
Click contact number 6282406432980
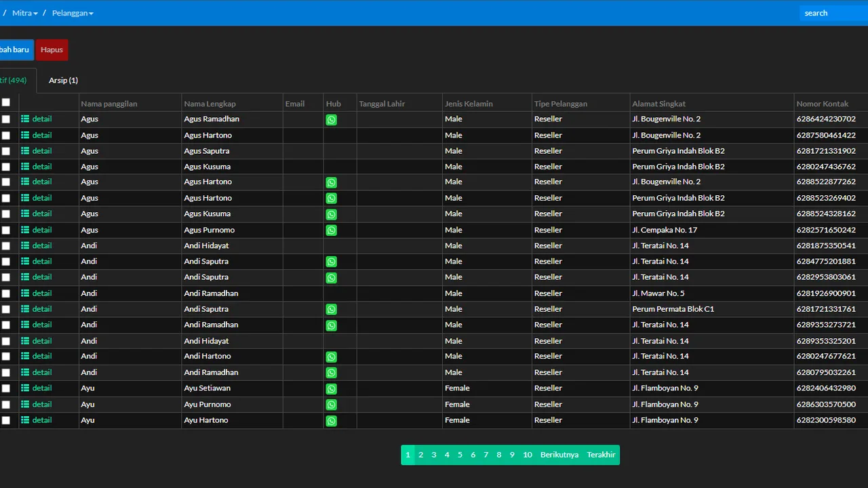pos(826,388)
